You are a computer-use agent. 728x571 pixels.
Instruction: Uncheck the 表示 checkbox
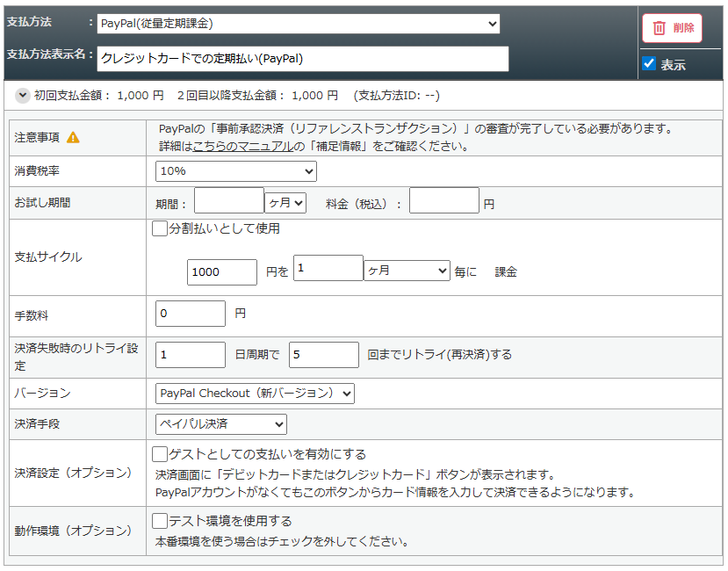pos(649,63)
